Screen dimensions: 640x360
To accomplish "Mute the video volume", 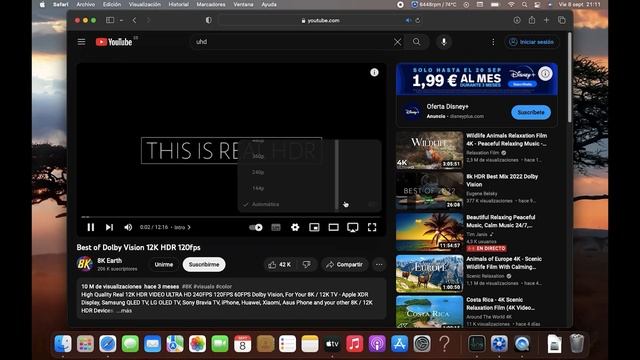I will click(128, 227).
